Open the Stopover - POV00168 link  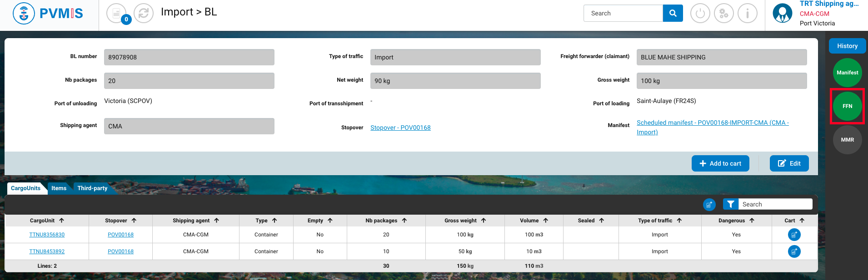(400, 128)
